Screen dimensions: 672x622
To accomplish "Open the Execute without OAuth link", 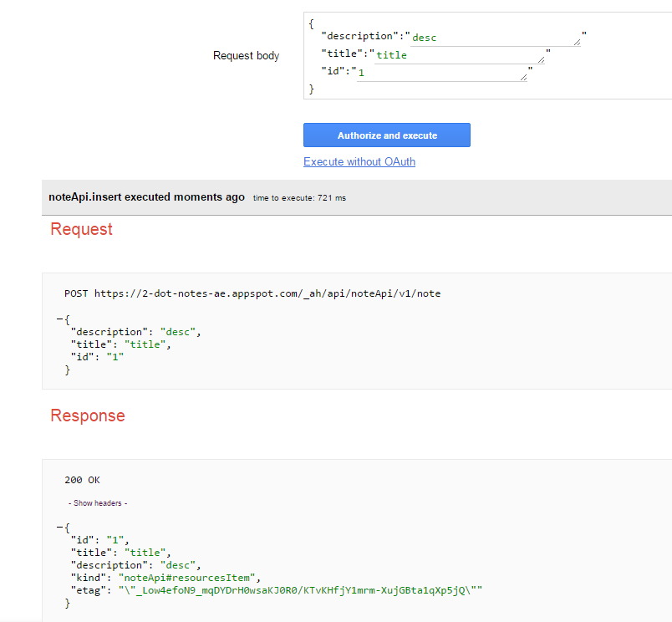I will click(x=359, y=161).
